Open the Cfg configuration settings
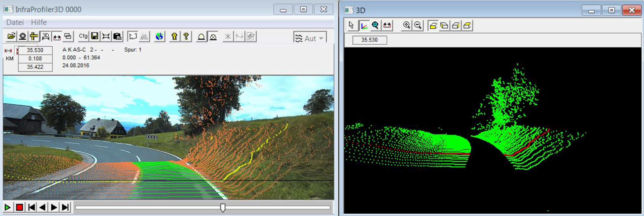644x216 pixels. 83,36
